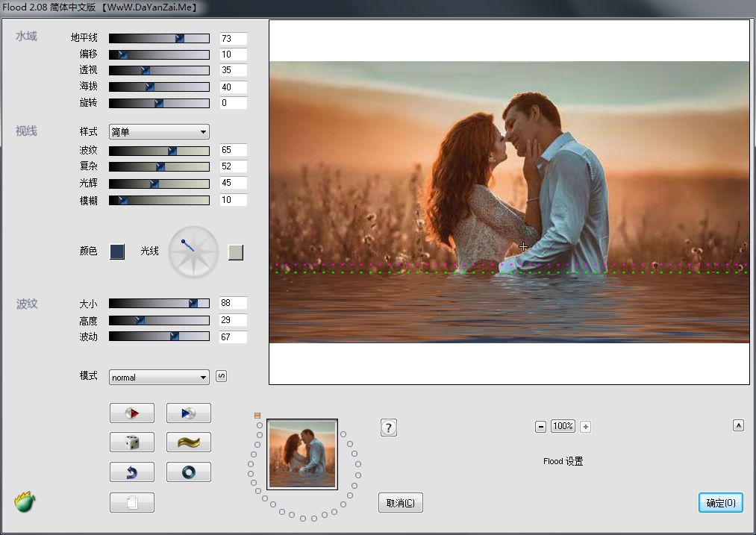Click the small S button beside 模式
The image size is (756, 535).
(x=221, y=376)
